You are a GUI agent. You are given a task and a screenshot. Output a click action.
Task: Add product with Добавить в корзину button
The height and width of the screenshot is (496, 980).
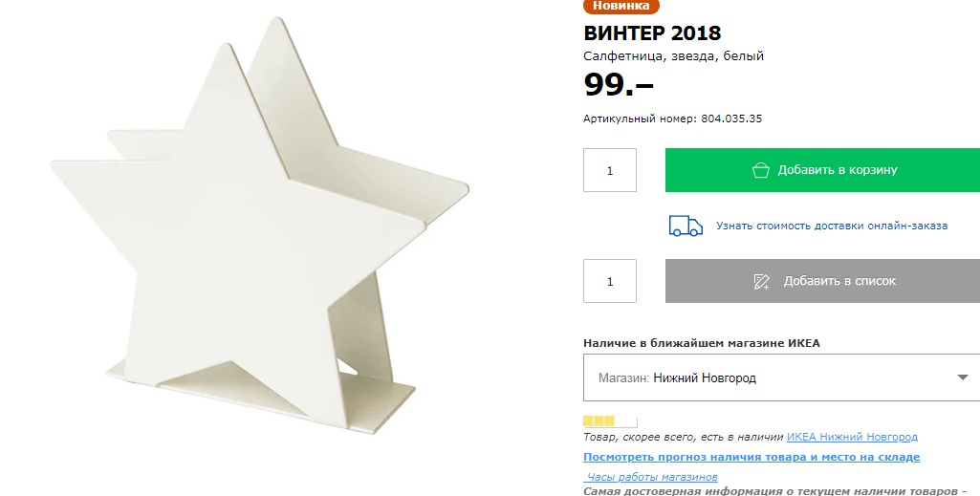point(822,170)
